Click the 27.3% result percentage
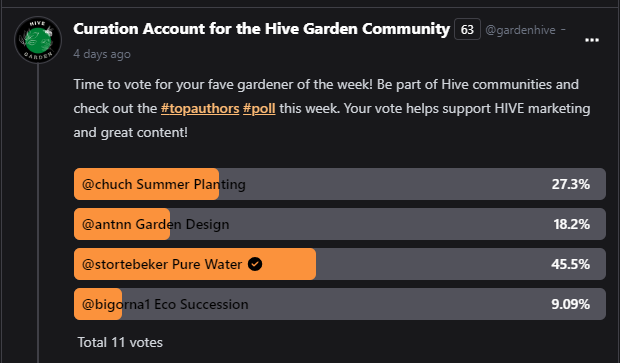This screenshot has height=363, width=620. pos(571,184)
